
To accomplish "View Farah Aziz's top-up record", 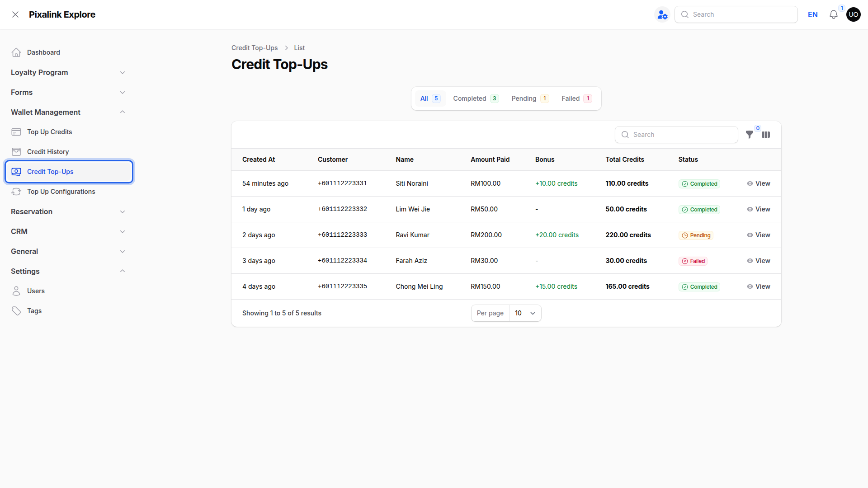I will coord(759,261).
